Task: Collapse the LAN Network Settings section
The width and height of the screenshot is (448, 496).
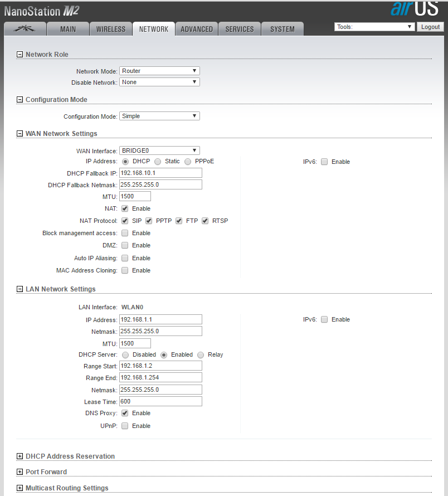Action: point(20,289)
